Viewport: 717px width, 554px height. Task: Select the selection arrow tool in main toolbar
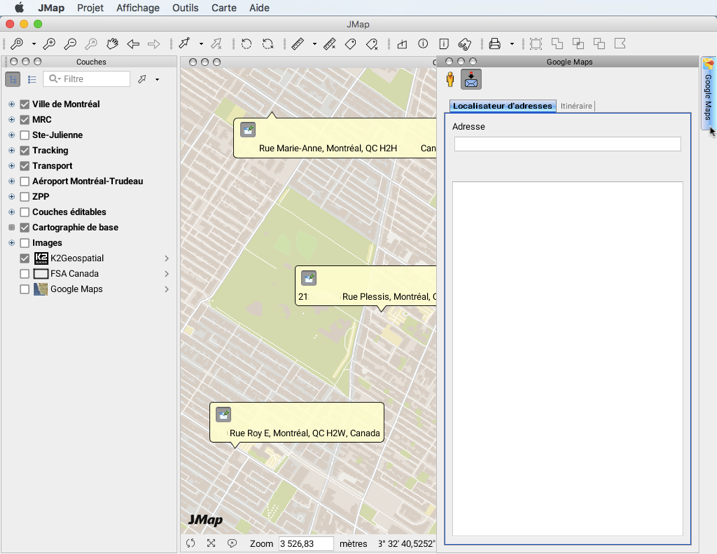(184, 44)
